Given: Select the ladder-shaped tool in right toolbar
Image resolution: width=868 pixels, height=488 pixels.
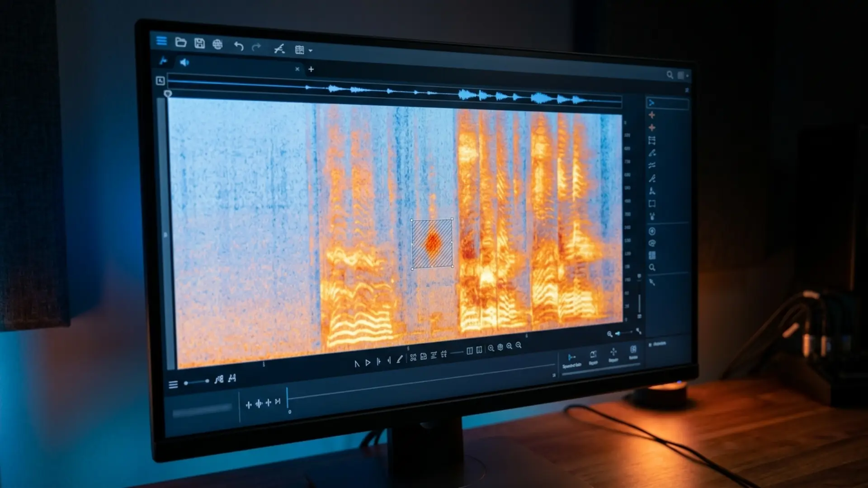Looking at the screenshot, I should (651, 141).
